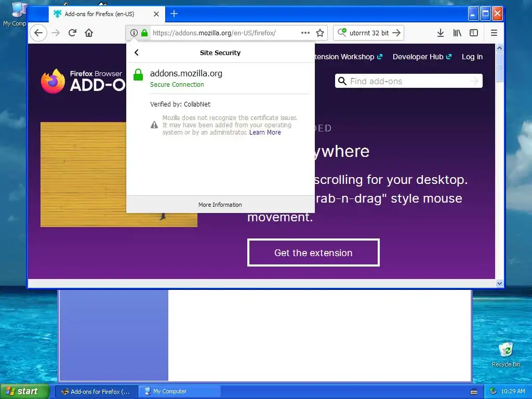Open the Developer Hub link
Viewport: 532px width, 399px height.
pyautogui.click(x=422, y=57)
